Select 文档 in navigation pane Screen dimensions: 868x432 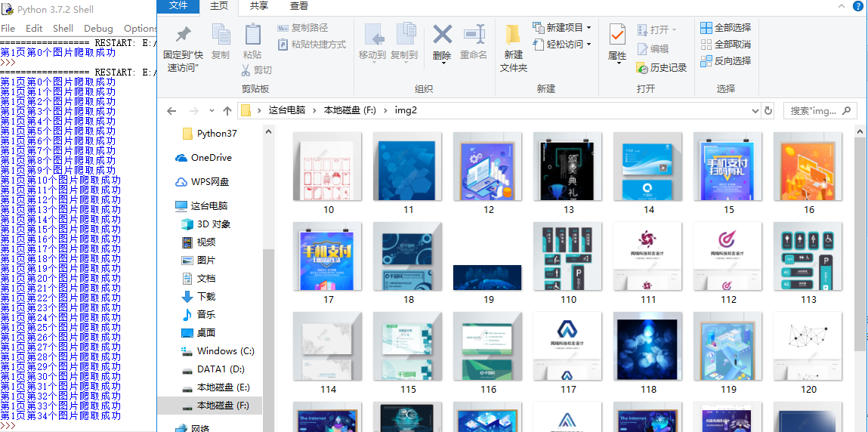[199, 278]
